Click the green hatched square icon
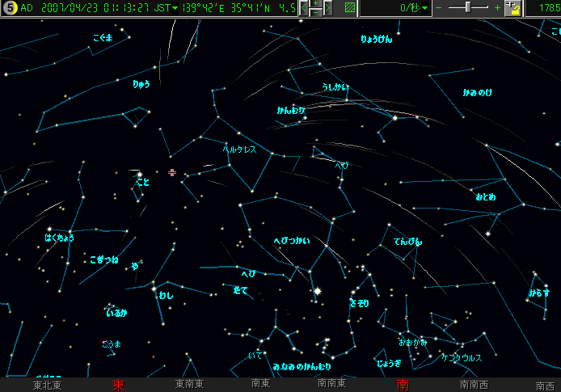Viewport: 561px width, 392px height. point(349,8)
